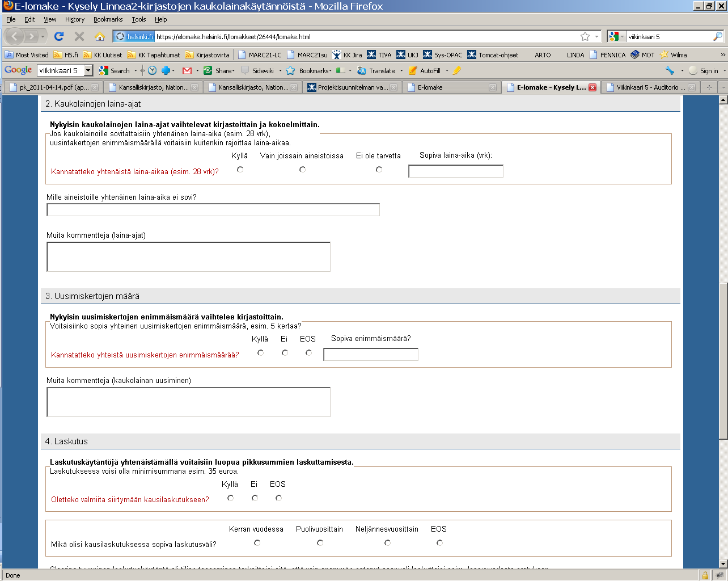728x581 pixels.
Task: Click the Sopiva enimmäismäärä input field
Action: coord(371,354)
